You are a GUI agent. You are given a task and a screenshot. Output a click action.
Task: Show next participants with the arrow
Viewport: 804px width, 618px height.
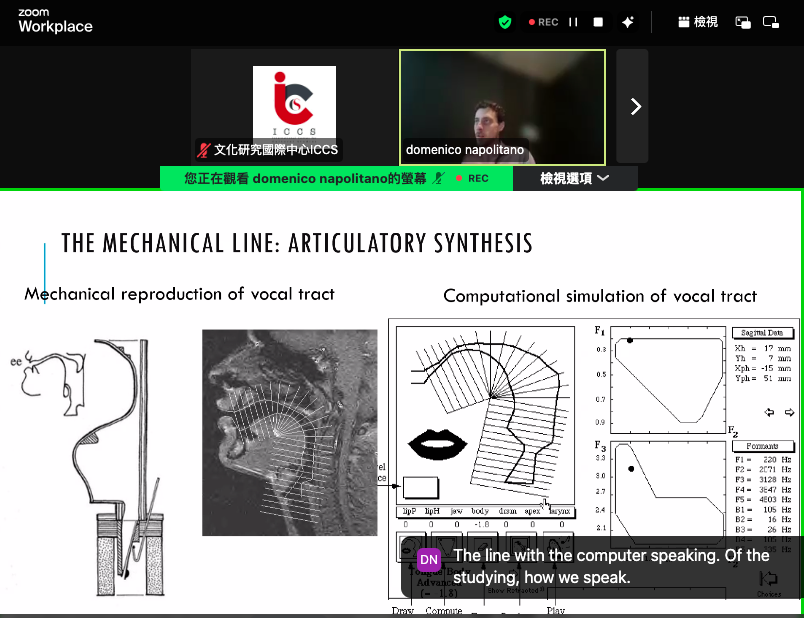pyautogui.click(x=635, y=107)
